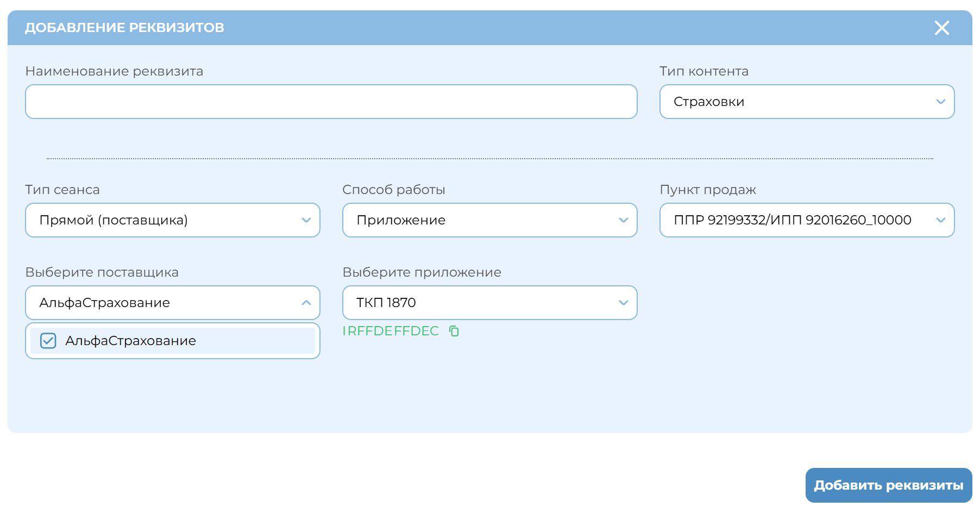The image size is (980, 513).
Task: Collapse the АльфаСтрахование supplier dropdown field
Action: [x=163, y=303]
